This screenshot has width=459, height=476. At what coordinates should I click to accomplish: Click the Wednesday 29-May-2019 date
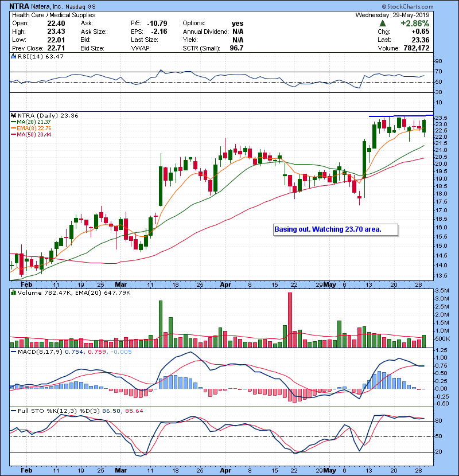pos(392,15)
